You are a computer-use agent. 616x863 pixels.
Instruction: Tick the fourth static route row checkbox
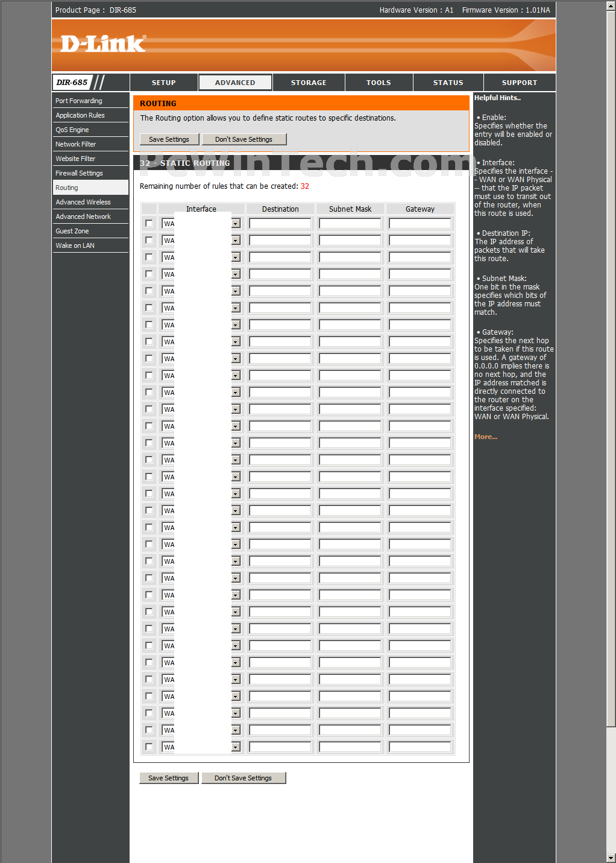(149, 274)
